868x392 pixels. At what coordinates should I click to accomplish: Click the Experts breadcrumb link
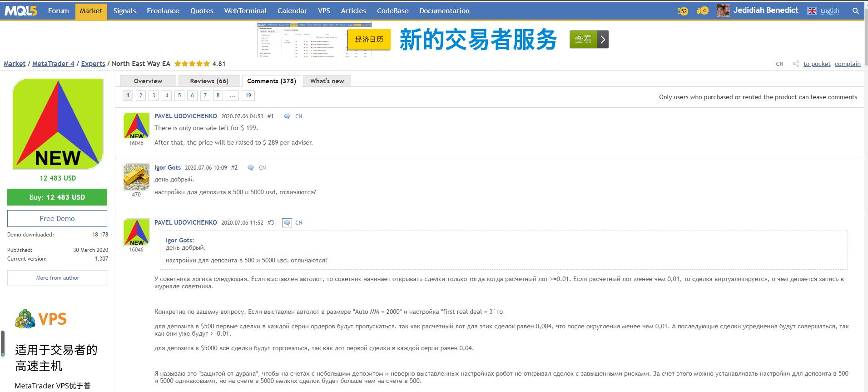pyautogui.click(x=93, y=64)
